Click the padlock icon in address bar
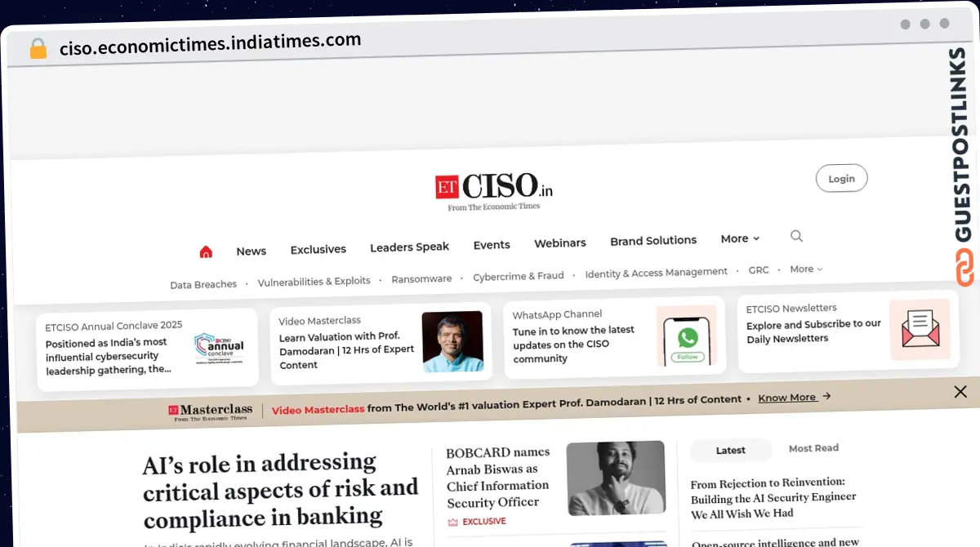Image resolution: width=980 pixels, height=547 pixels. 38,48
